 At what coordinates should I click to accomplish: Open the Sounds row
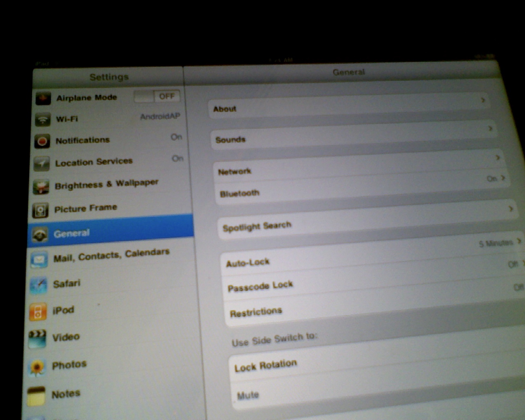354,135
